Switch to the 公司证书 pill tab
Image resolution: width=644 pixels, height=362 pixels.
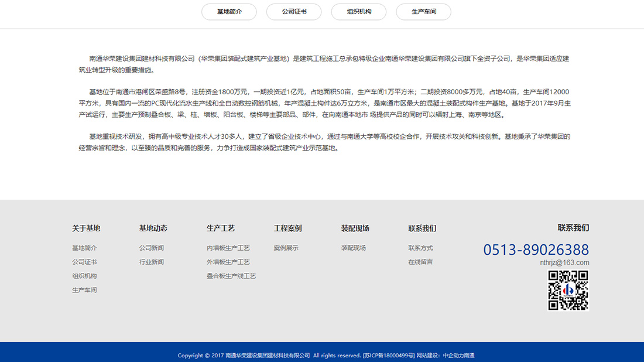(294, 12)
